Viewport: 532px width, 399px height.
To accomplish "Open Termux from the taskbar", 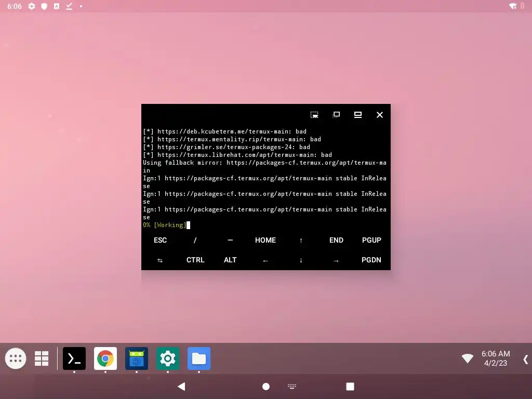I will pyautogui.click(x=74, y=358).
